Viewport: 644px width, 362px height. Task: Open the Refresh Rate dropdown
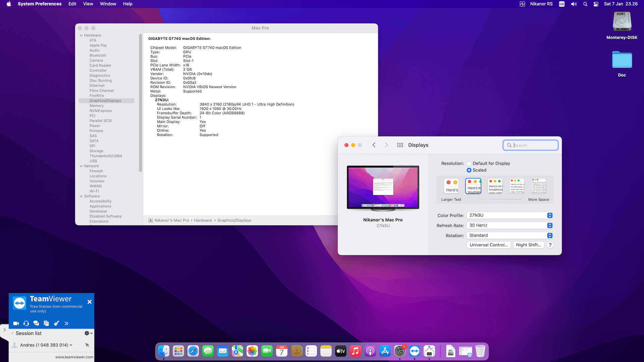[509, 226]
